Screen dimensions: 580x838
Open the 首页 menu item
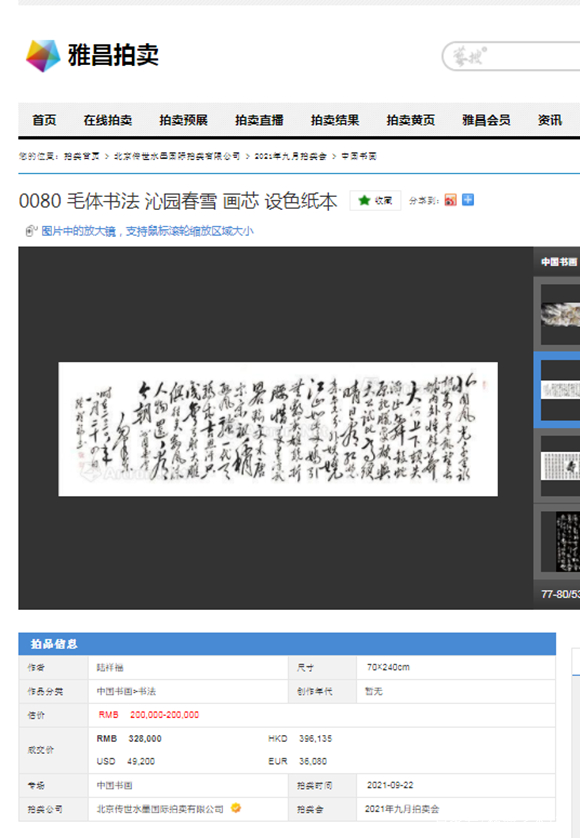(x=44, y=120)
